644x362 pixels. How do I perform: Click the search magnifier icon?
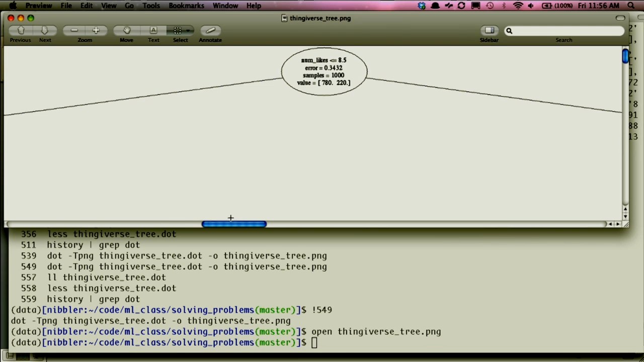coord(509,31)
